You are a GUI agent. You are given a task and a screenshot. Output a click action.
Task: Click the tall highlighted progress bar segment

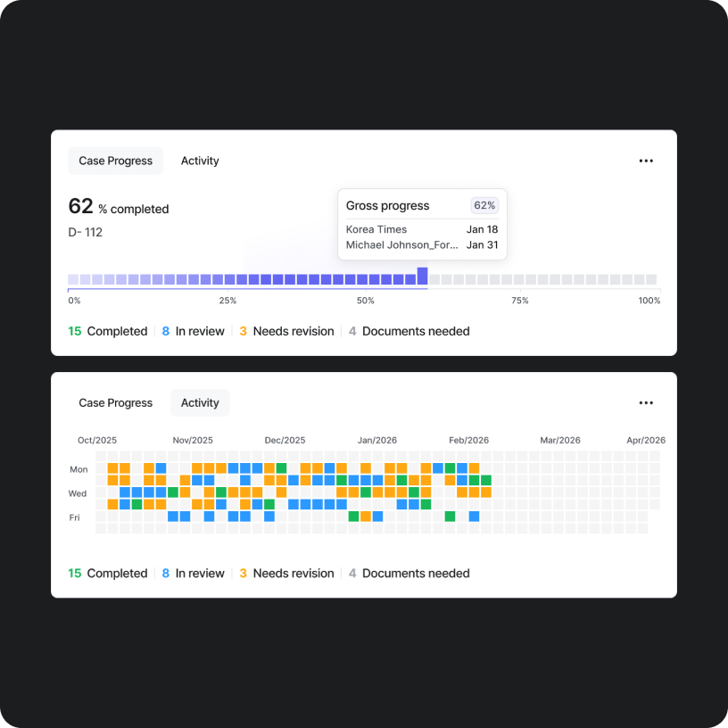coord(422,276)
